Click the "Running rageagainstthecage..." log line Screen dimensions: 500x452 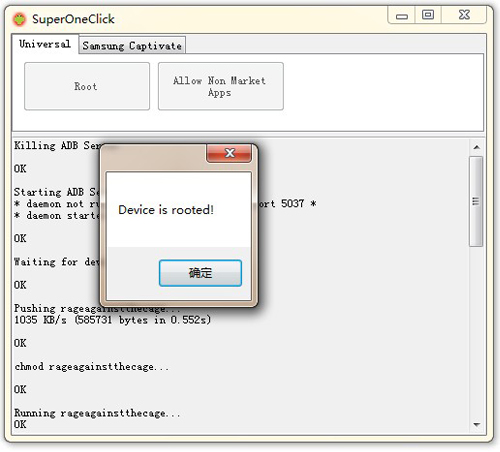pos(97,413)
